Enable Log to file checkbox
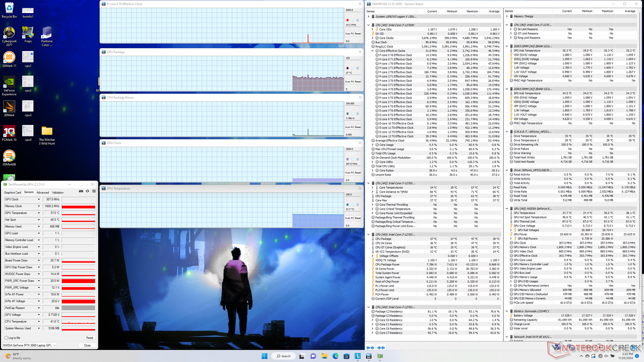This screenshot has height=362, width=644. tap(6, 338)
